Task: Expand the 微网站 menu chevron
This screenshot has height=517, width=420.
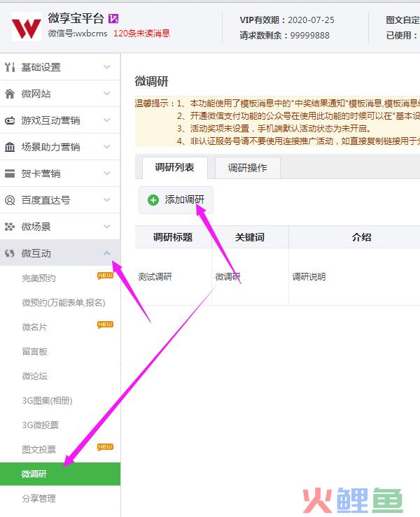Action: pyautogui.click(x=106, y=94)
